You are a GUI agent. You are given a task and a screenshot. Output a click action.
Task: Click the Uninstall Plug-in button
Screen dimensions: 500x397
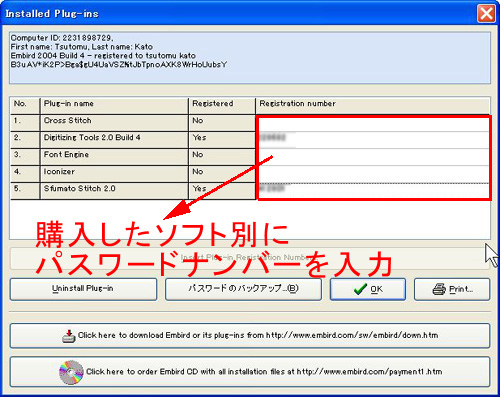83,289
